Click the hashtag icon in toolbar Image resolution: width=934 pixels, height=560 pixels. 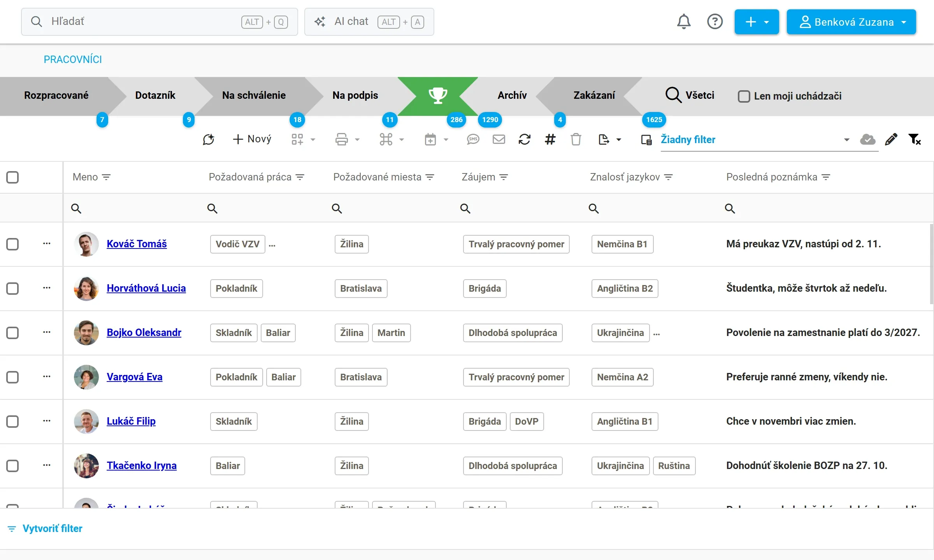(550, 139)
